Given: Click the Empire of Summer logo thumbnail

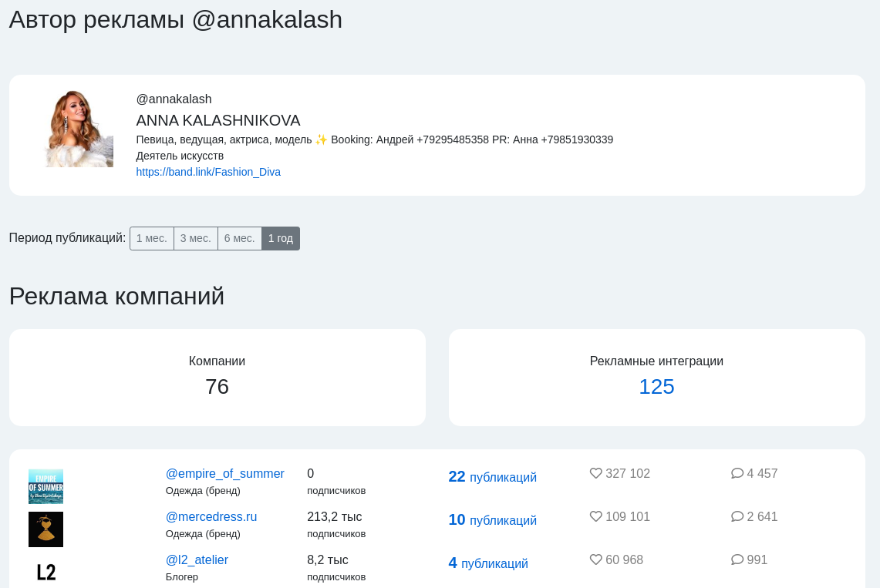Looking at the screenshot, I should point(46,486).
